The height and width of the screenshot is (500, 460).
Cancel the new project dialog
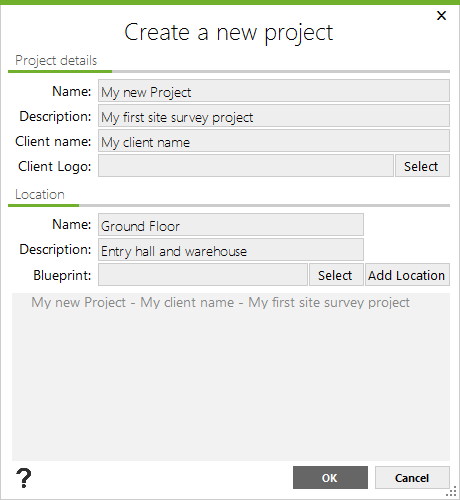[412, 478]
